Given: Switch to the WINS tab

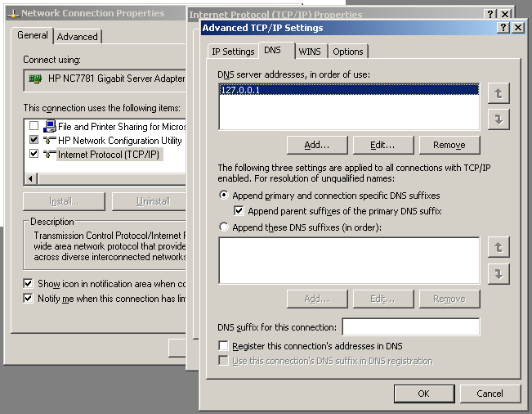Looking at the screenshot, I should [310, 52].
